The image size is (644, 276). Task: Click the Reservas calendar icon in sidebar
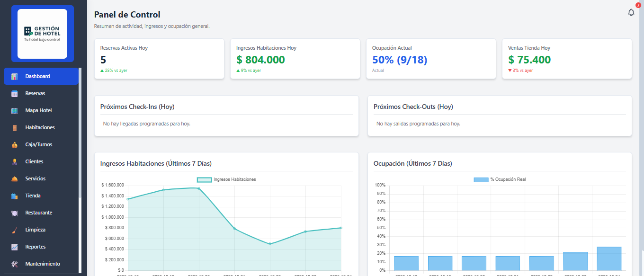15,94
